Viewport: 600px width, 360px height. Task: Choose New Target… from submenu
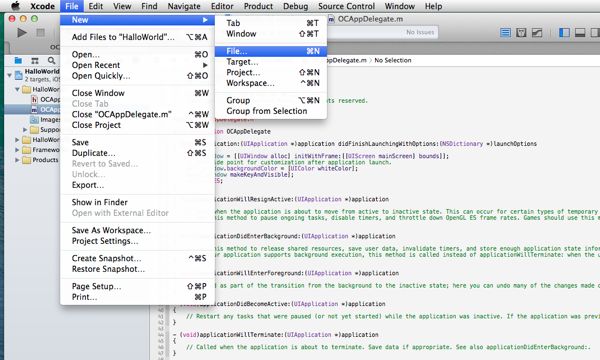[271, 62]
